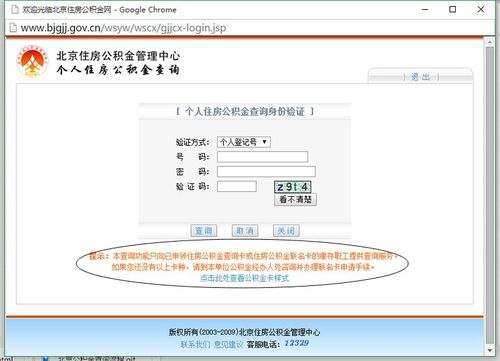Open the 联系我们 footer link

coord(195,344)
